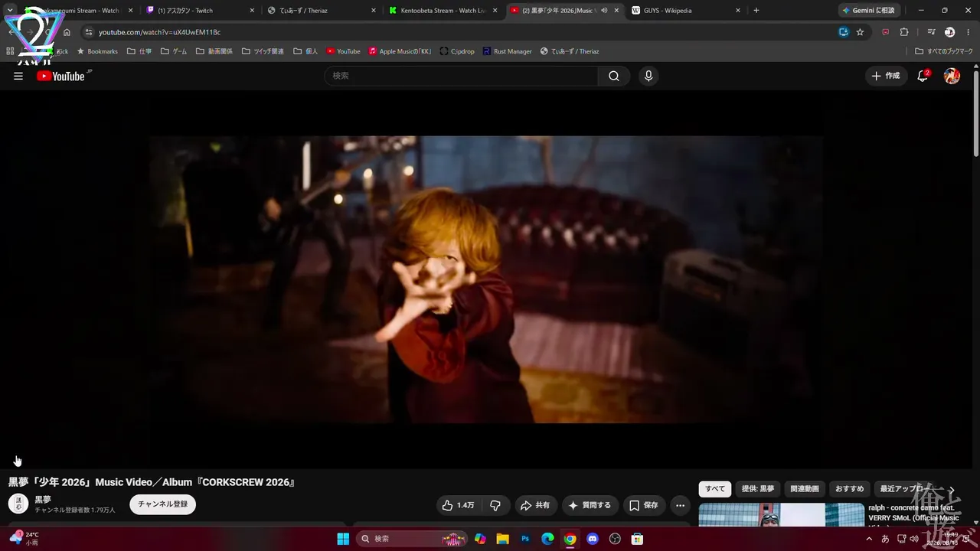Open the Apple Music bookmark
Image resolution: width=980 pixels, height=551 pixels.
[x=400, y=51]
